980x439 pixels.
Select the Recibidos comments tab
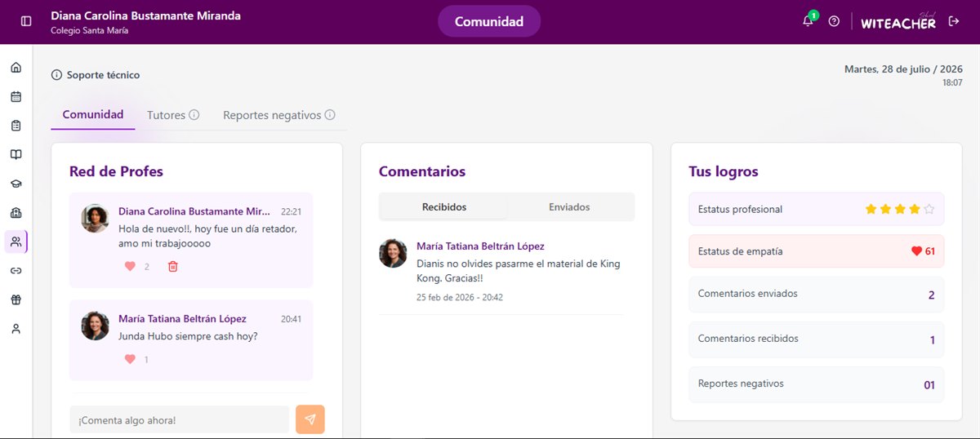[444, 207]
